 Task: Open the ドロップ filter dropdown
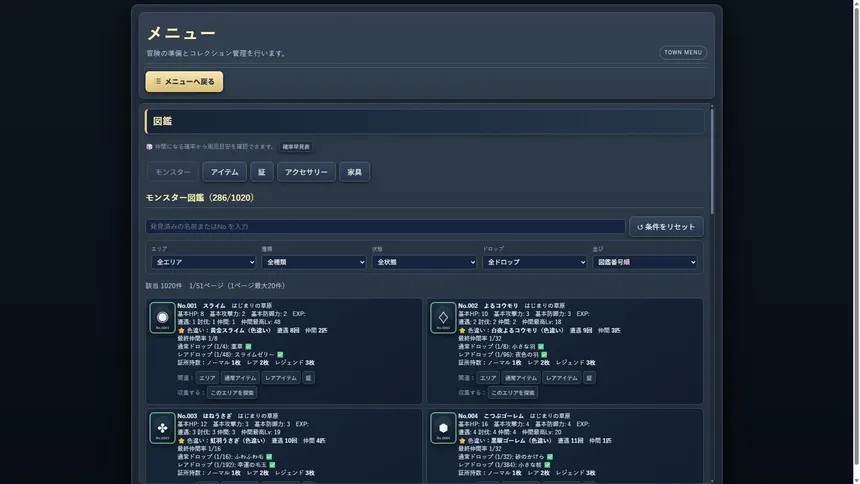(535, 262)
